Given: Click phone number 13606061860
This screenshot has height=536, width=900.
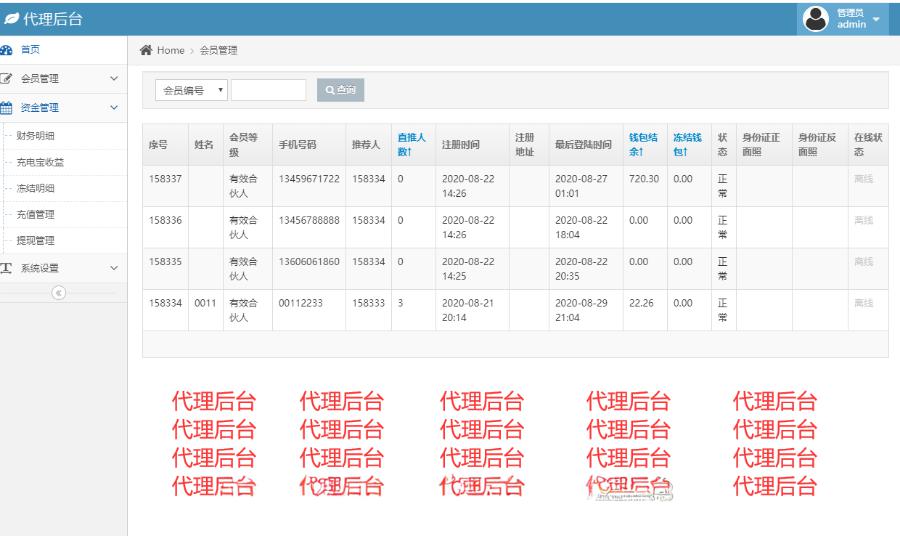Looking at the screenshot, I should click(x=309, y=262).
